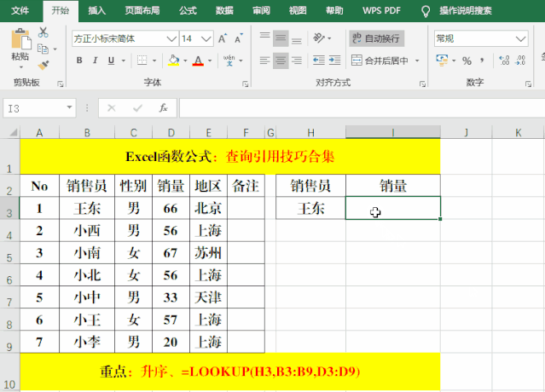Image resolution: width=545 pixels, height=392 pixels.
Task: Click the Insert Function fx icon
Action: tap(162, 108)
